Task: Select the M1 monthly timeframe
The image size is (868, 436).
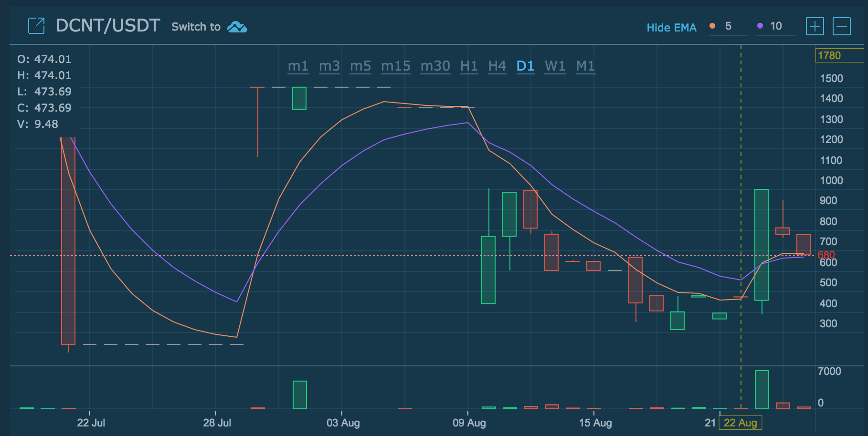Action: [585, 66]
